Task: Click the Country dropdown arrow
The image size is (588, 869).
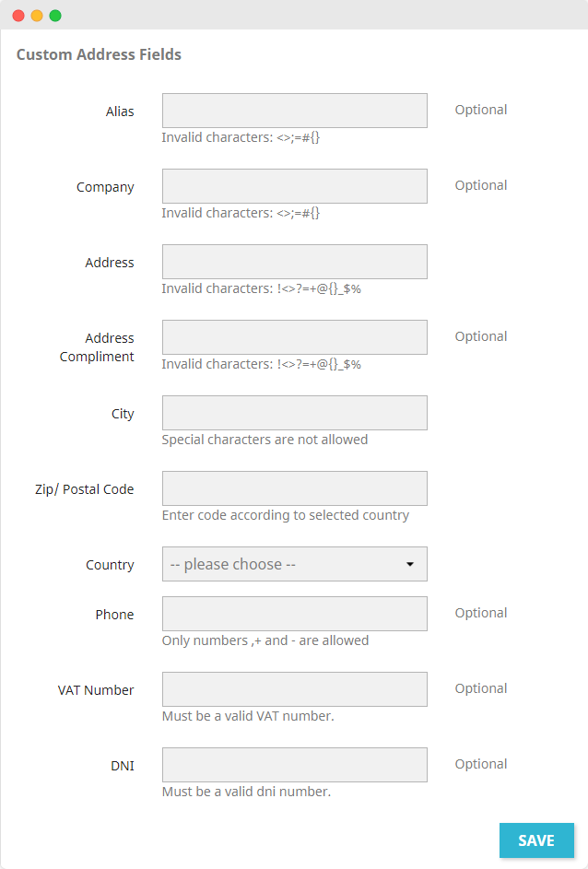Action: [410, 564]
